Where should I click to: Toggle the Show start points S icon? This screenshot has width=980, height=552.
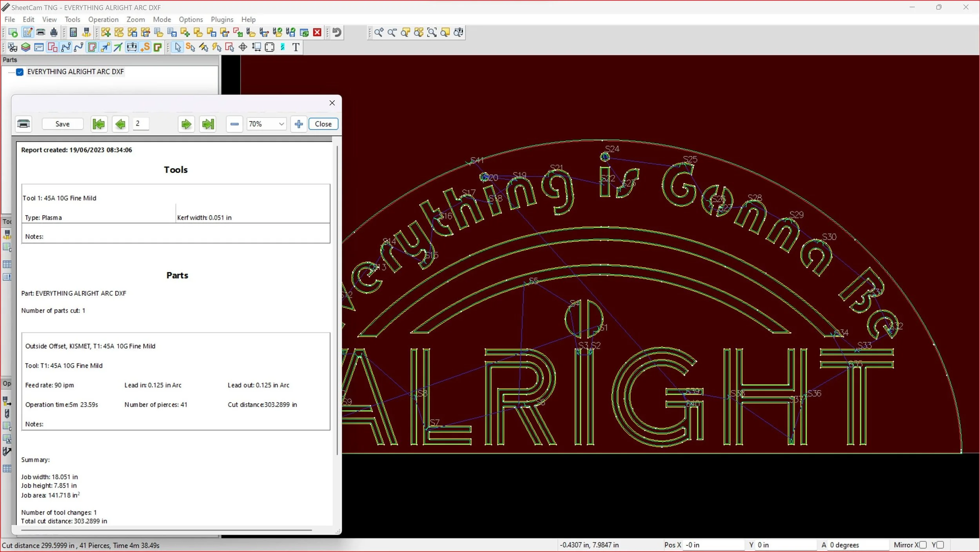[x=145, y=47]
